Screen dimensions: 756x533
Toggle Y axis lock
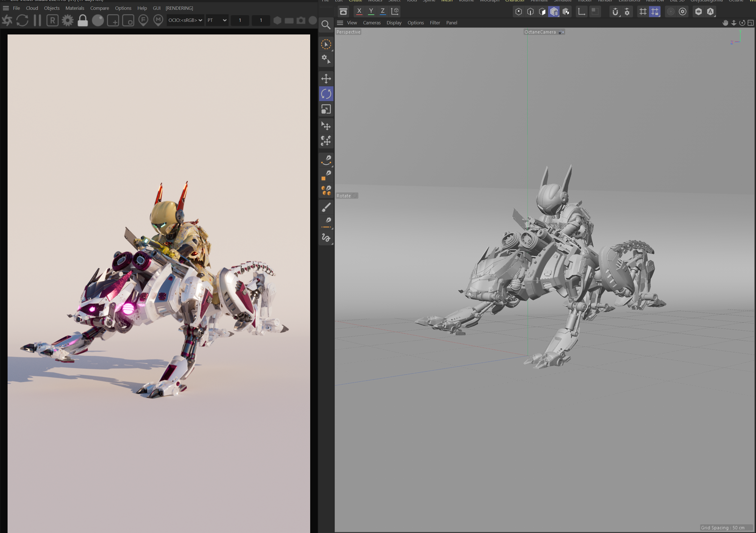pyautogui.click(x=371, y=11)
